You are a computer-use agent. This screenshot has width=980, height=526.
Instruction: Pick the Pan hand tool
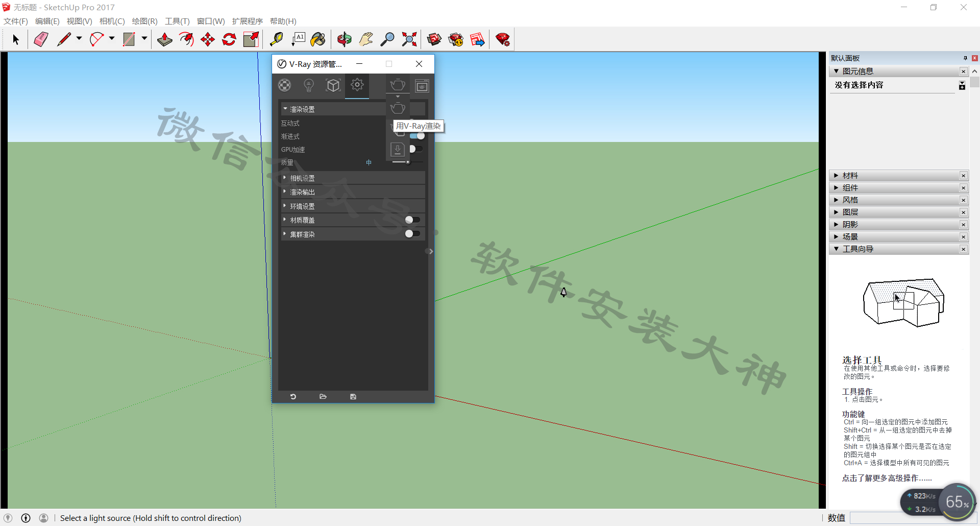(366, 39)
